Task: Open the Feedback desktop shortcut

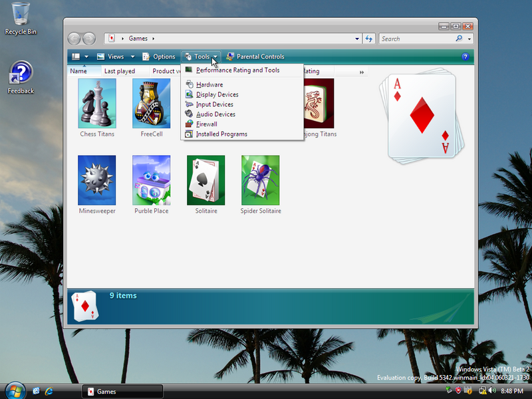Action: (x=21, y=77)
